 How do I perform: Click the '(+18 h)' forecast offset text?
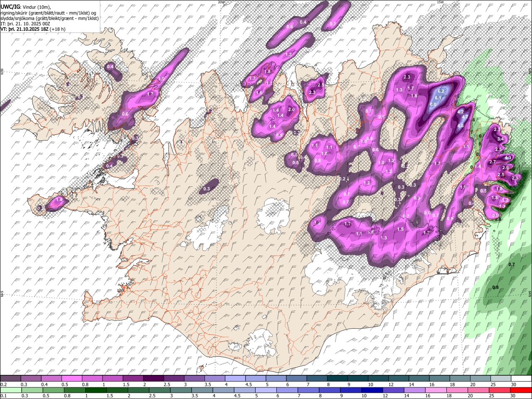point(57,29)
